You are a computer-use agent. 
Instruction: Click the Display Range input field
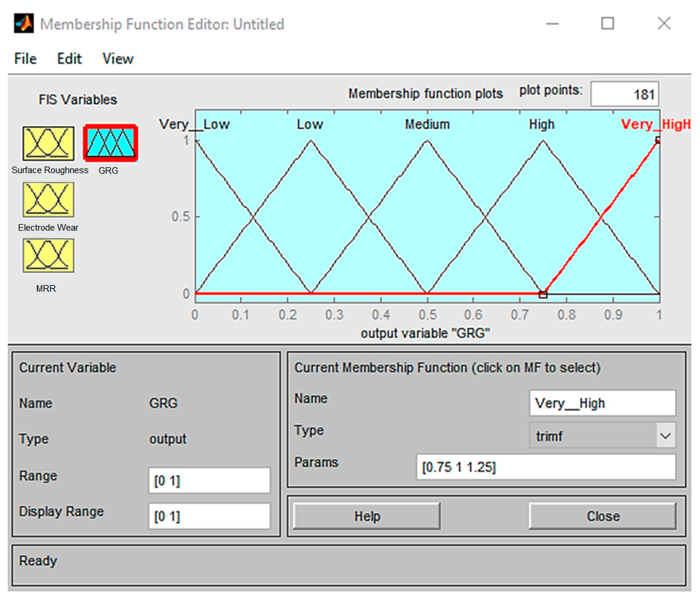pos(209,516)
